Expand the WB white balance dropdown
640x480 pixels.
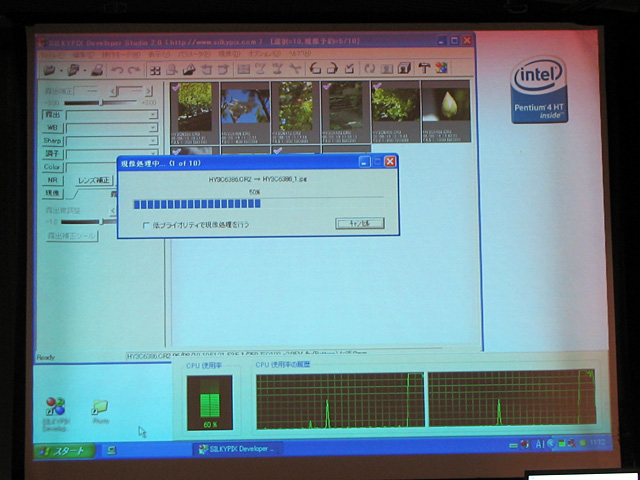153,128
